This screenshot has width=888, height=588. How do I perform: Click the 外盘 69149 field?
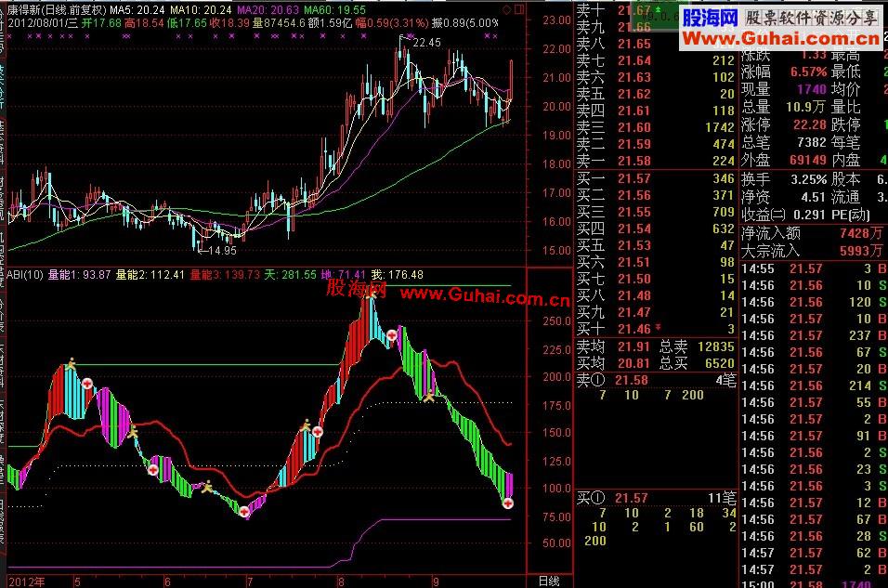pyautogui.click(x=784, y=161)
